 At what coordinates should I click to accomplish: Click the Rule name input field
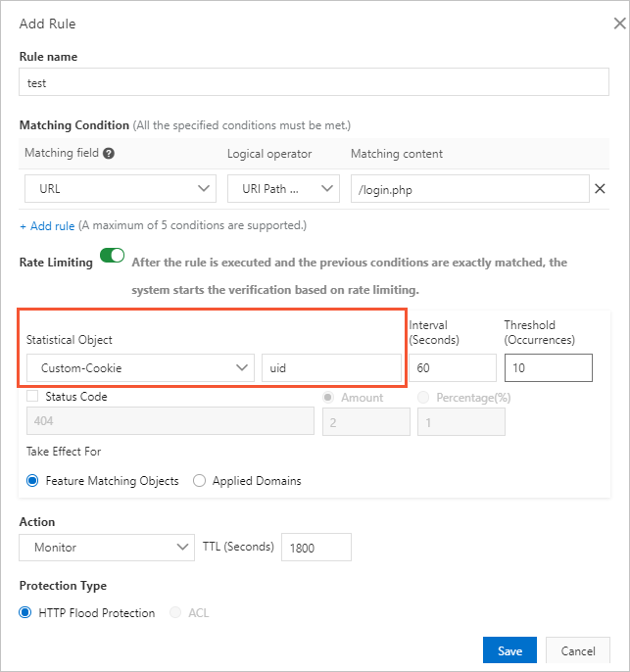click(314, 83)
